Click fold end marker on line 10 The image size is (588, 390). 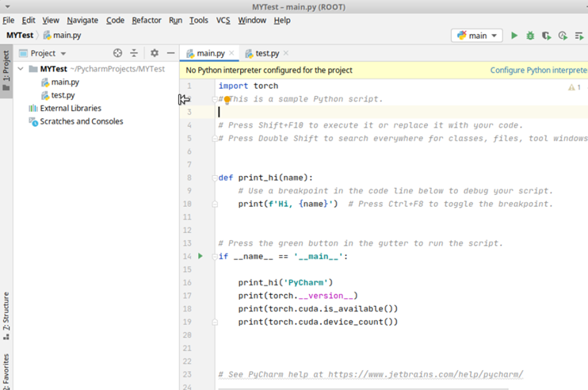tap(215, 205)
